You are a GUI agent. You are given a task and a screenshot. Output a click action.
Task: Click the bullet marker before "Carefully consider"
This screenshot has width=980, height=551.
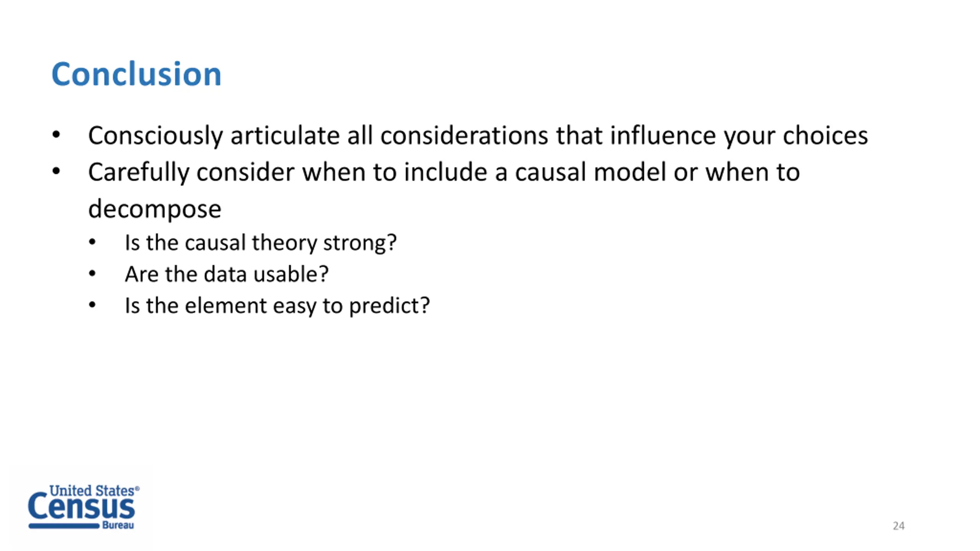tap(56, 171)
